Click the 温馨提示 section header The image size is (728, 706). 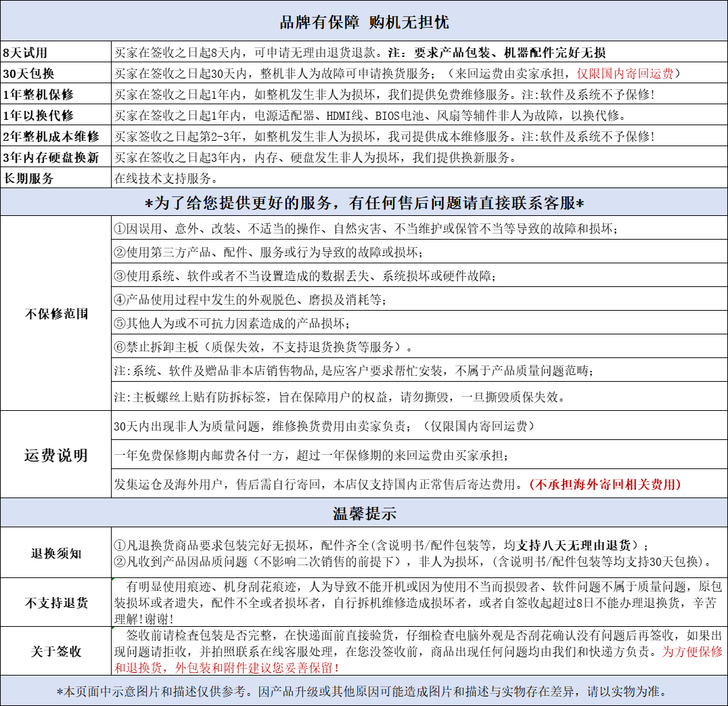pos(364,513)
